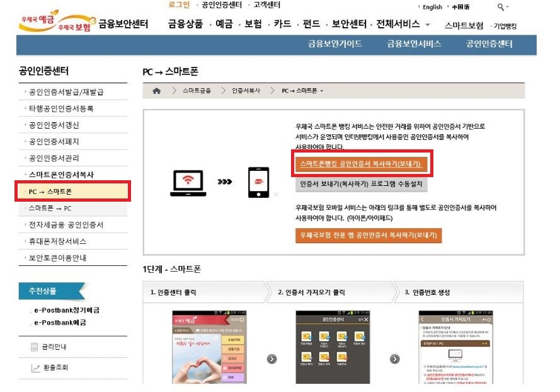Select 스마트폰 → PC sidebar item
The image size is (560, 392).
point(73,209)
